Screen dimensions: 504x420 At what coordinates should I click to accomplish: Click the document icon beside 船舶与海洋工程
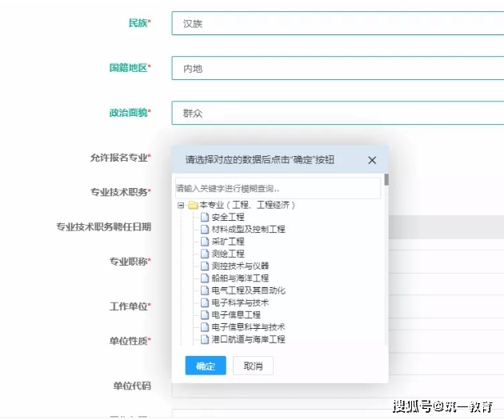tap(205, 278)
